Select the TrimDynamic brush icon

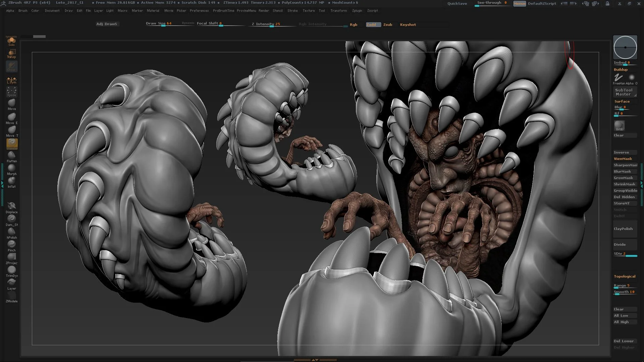click(x=12, y=270)
